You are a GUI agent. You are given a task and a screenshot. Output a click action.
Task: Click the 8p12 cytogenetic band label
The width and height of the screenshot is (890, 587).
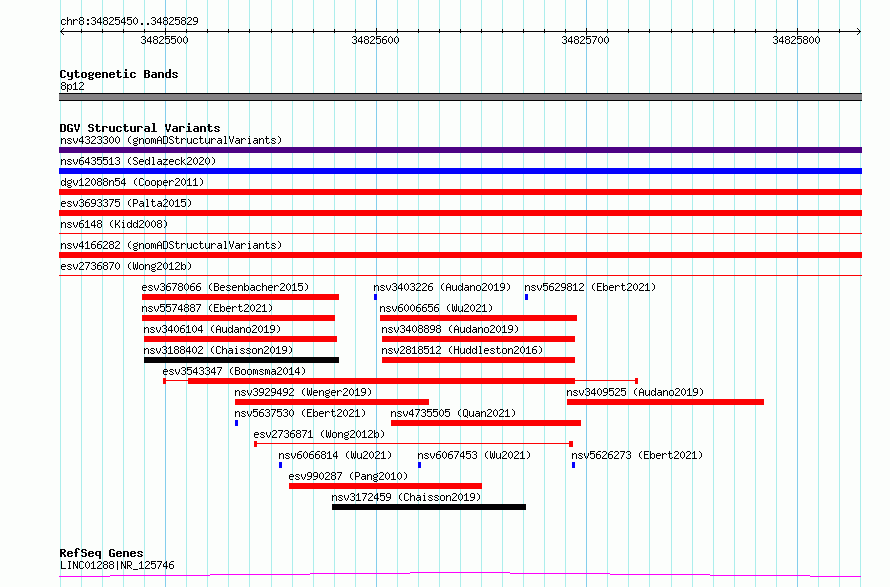point(72,86)
